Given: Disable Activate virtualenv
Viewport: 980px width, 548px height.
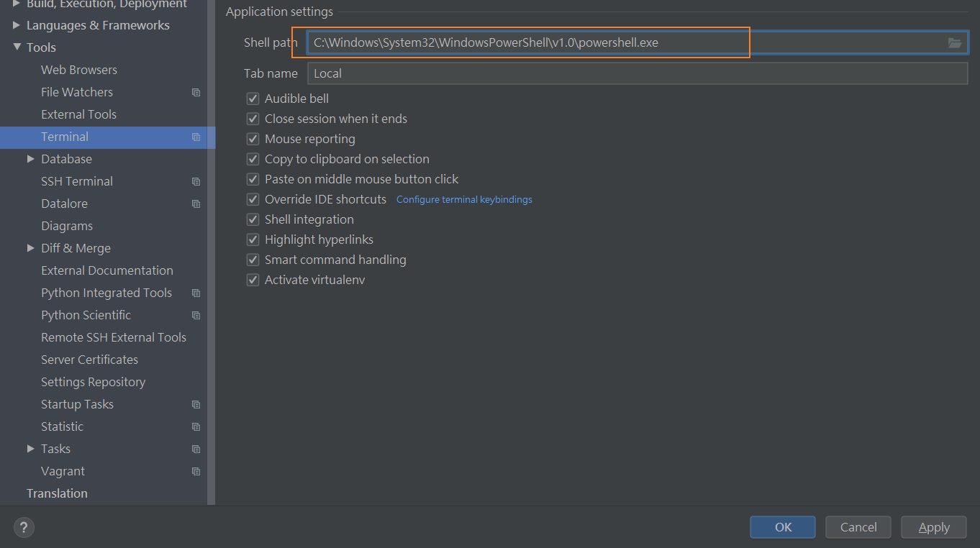Looking at the screenshot, I should click(253, 279).
